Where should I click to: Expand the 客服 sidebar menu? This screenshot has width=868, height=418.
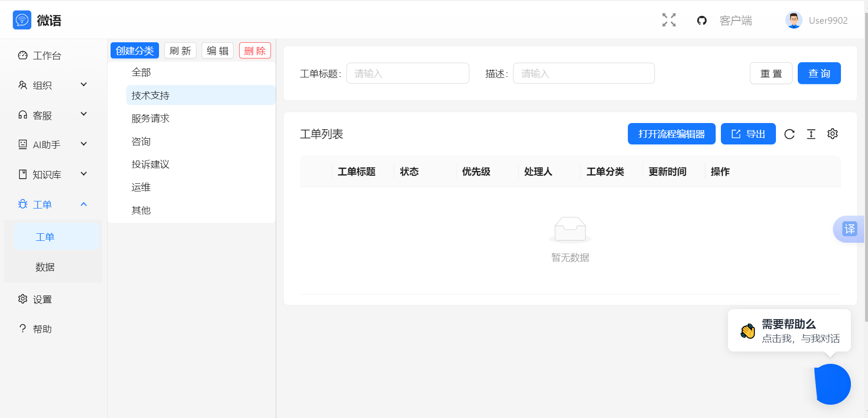pyautogui.click(x=52, y=115)
